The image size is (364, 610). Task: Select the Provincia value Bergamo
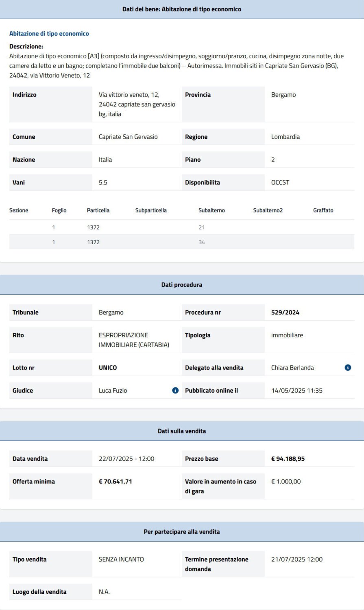pos(283,95)
